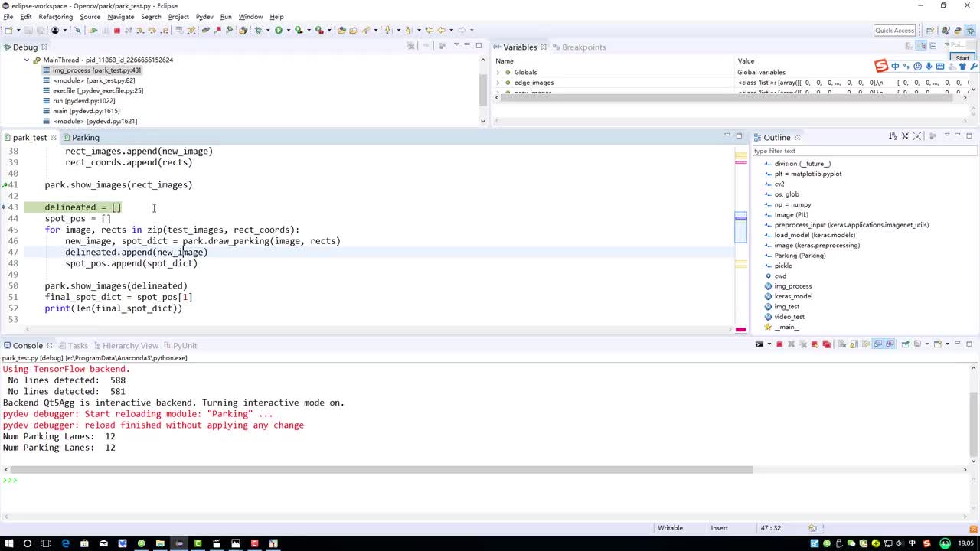Screen dimensions: 980x551
Task: Terminate the console process with red square
Action: click(779, 344)
